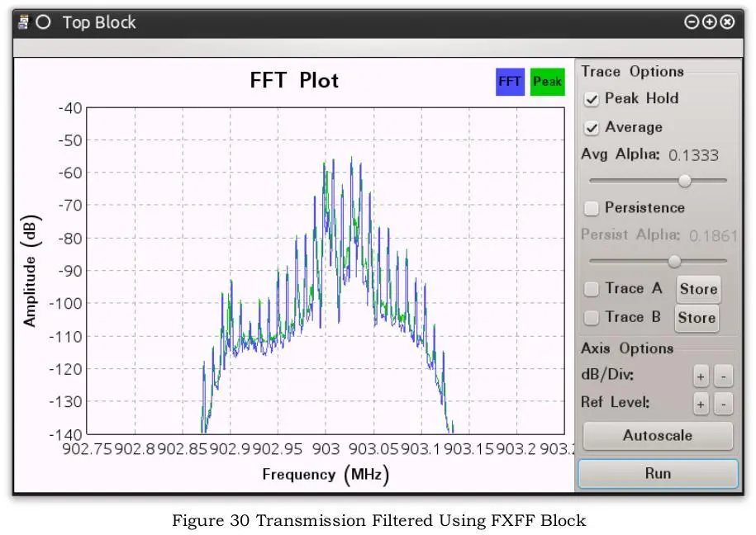Increase dB/Div with the plus button
The width and height of the screenshot is (756, 535).
[701, 376]
